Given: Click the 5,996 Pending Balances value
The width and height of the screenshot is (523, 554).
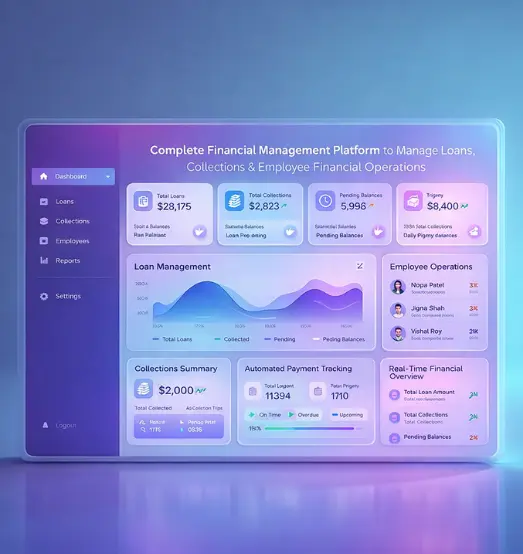Looking at the screenshot, I should click(x=353, y=206).
